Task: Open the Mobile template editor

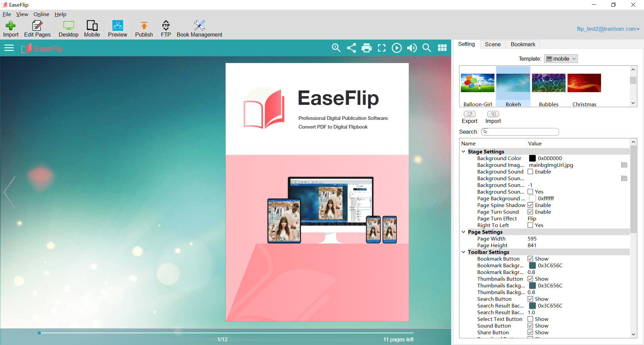Action: click(x=92, y=28)
